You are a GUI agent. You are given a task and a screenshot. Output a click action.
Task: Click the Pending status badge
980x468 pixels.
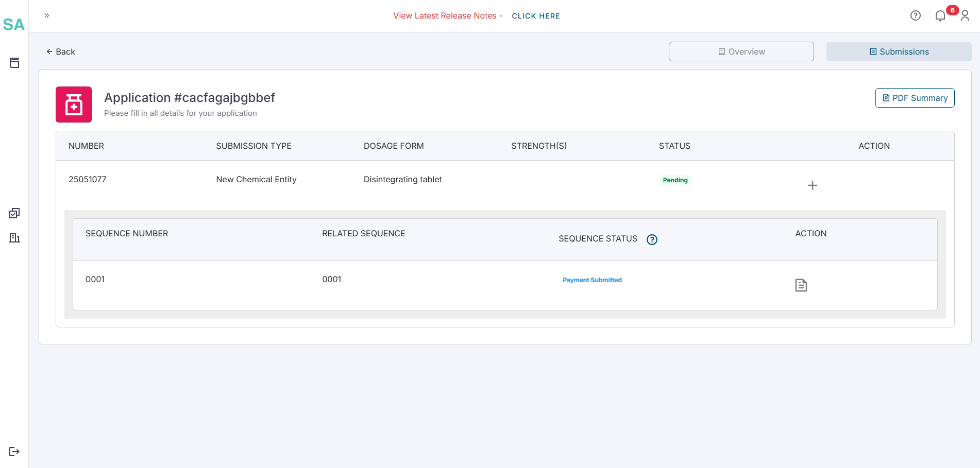(x=675, y=180)
